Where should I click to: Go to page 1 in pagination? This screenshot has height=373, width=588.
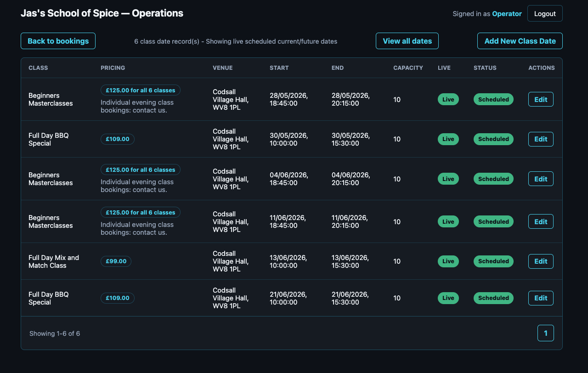tap(546, 333)
